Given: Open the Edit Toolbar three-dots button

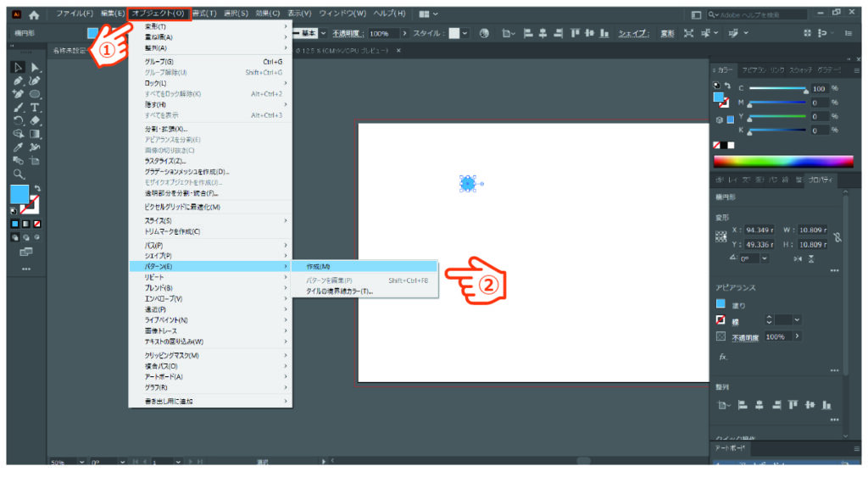Looking at the screenshot, I should click(x=26, y=269).
